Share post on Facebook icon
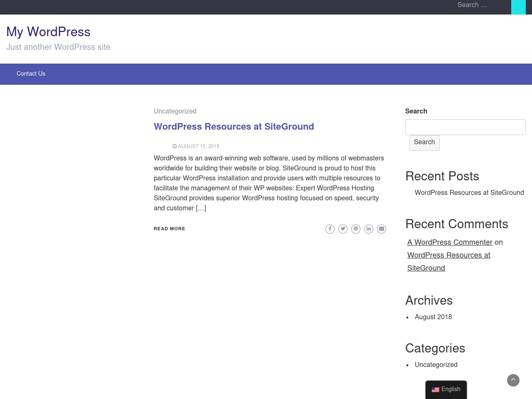Screen dimensions: 532x399 point(330,229)
